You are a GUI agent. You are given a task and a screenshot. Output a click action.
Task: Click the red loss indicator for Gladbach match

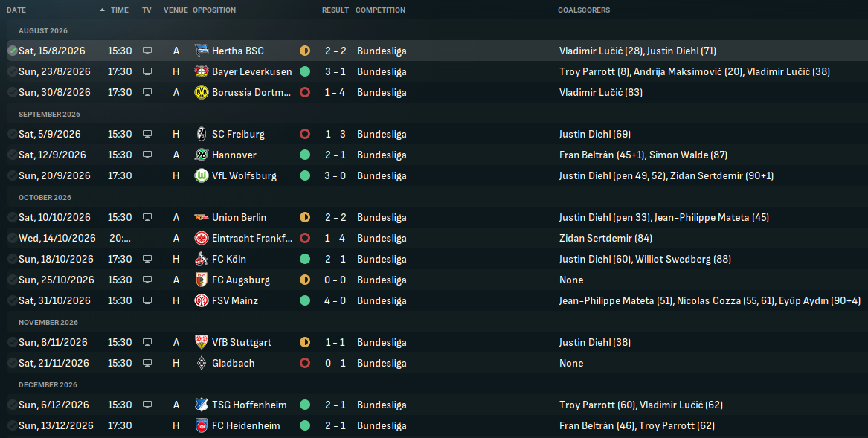point(305,363)
